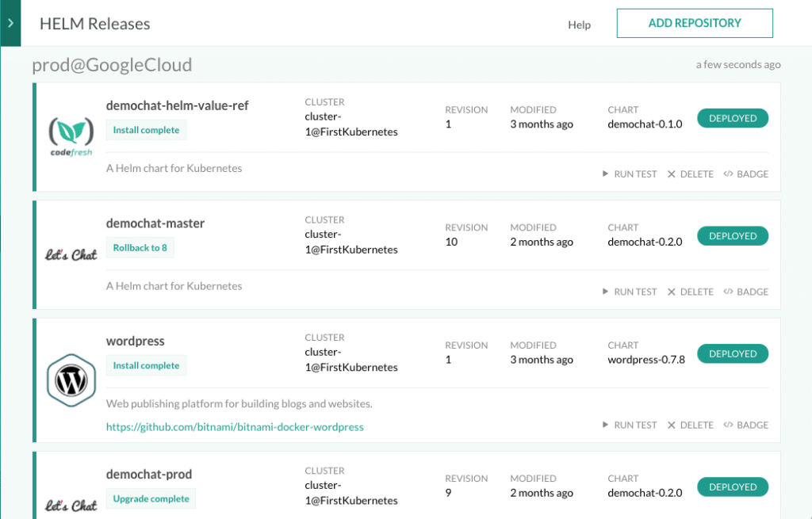This screenshot has width=812, height=519.
Task: Open Help
Action: [x=579, y=25]
